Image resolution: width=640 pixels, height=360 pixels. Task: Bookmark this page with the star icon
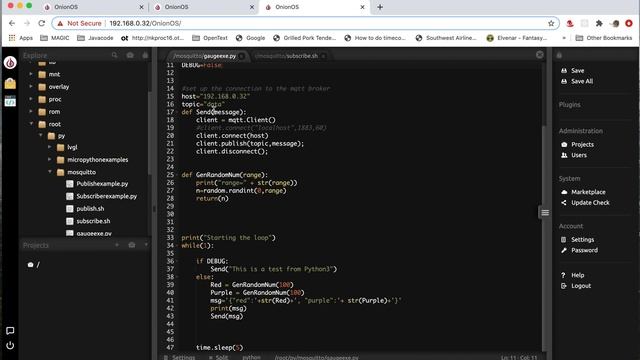click(x=551, y=23)
